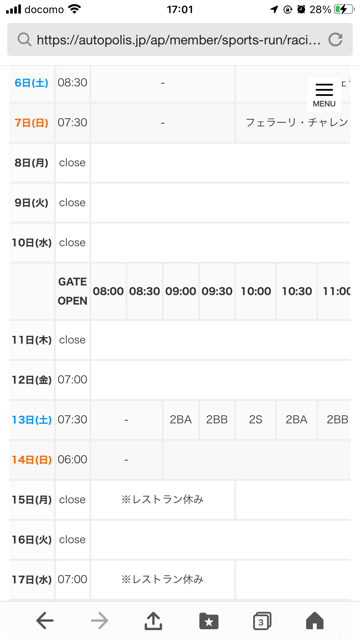Open the share sheet icon
360x640 pixels.
153,620
